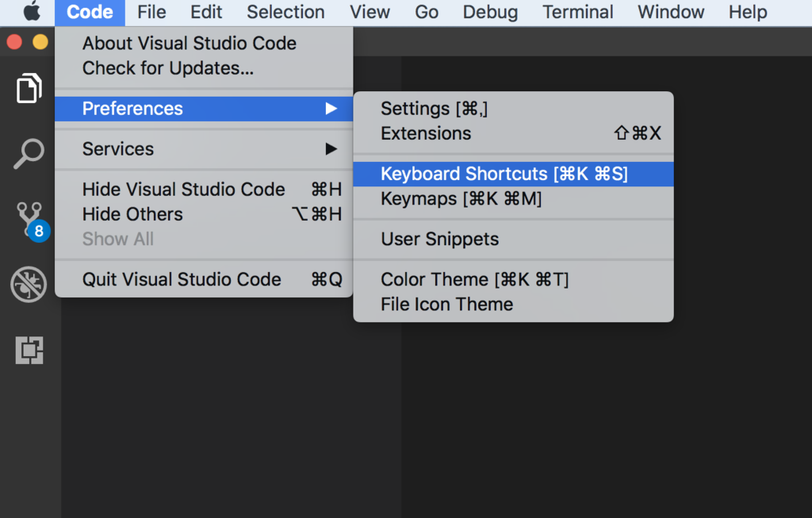Choose Quit Visual Studio Code

(204, 280)
